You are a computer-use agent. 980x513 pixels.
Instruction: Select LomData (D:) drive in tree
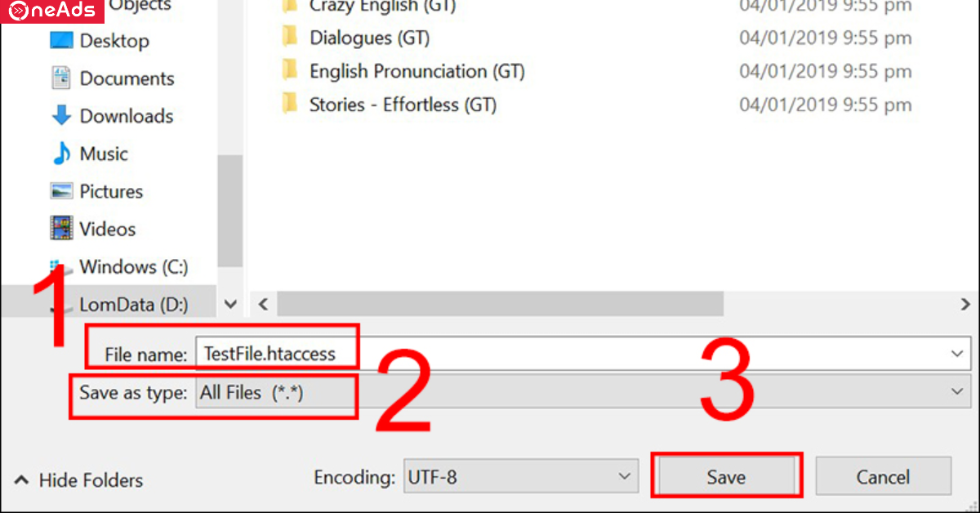(x=133, y=305)
